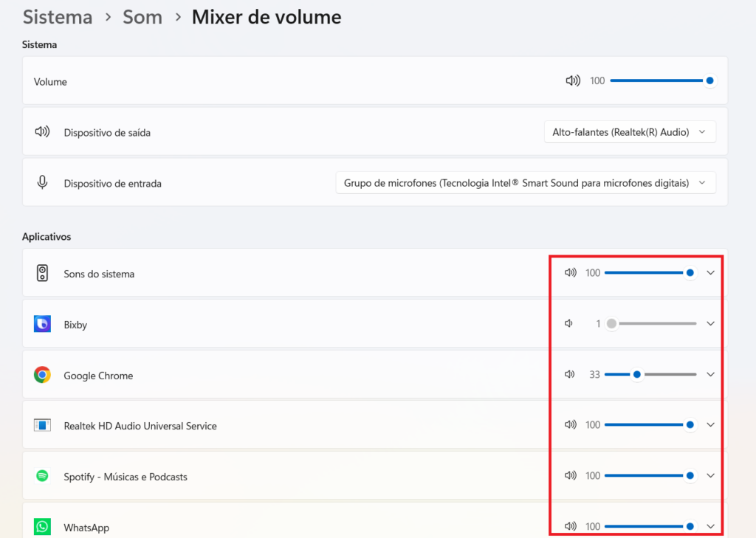
Task: Mute Bixby speaker icon
Action: coord(569,323)
